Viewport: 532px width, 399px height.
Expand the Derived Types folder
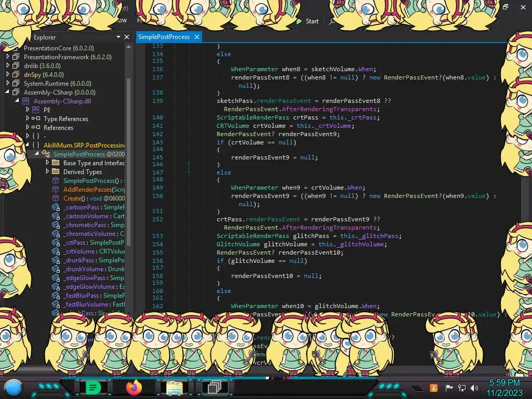(x=47, y=171)
